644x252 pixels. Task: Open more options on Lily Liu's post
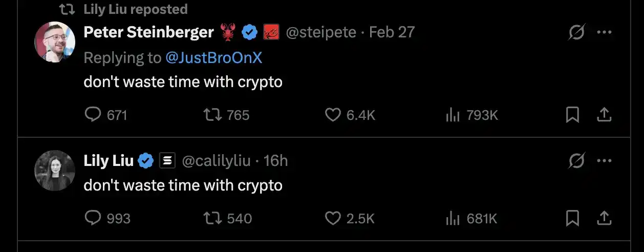(x=604, y=161)
